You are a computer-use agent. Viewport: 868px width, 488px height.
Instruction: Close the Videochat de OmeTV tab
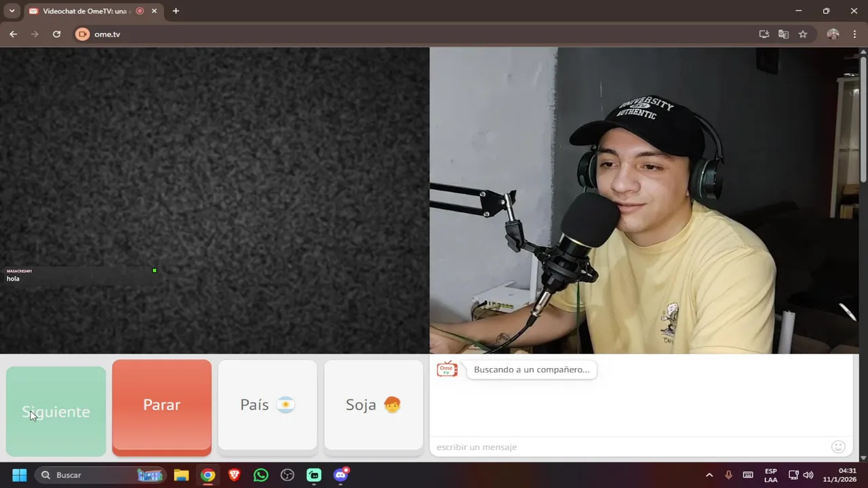[x=154, y=11]
